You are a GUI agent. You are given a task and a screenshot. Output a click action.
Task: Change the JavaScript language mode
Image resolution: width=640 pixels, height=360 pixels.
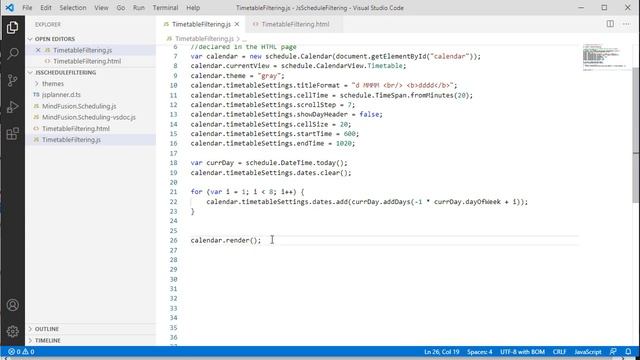pos(588,351)
